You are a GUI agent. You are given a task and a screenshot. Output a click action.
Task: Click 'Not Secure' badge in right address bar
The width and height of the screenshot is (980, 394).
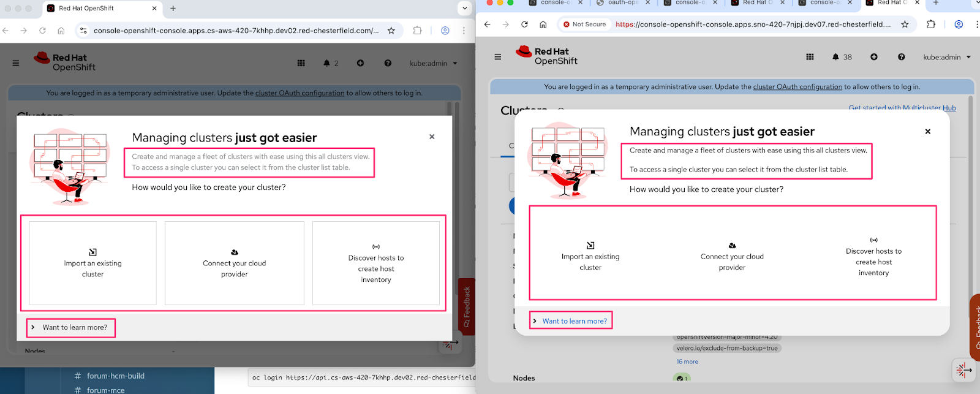click(x=584, y=25)
